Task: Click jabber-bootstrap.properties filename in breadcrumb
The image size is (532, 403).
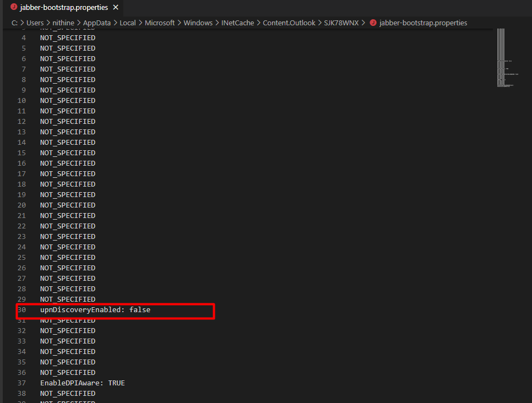Action: pos(423,23)
